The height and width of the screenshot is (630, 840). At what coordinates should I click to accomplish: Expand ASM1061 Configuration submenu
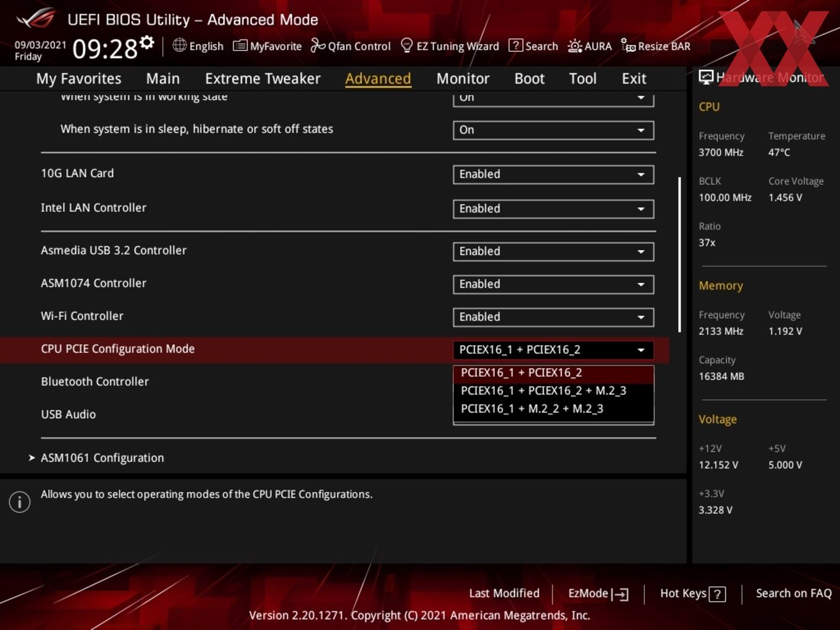(x=102, y=458)
